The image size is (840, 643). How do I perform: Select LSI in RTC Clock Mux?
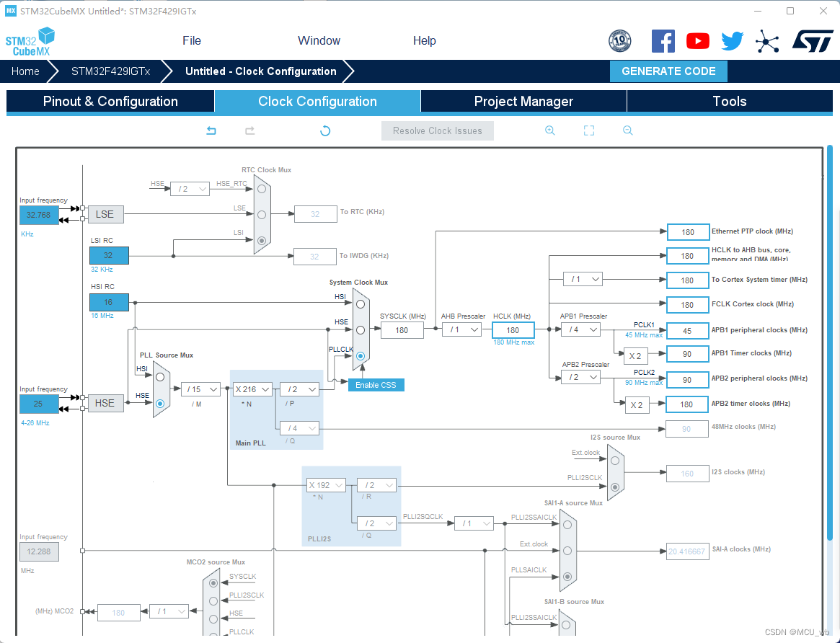tap(262, 240)
